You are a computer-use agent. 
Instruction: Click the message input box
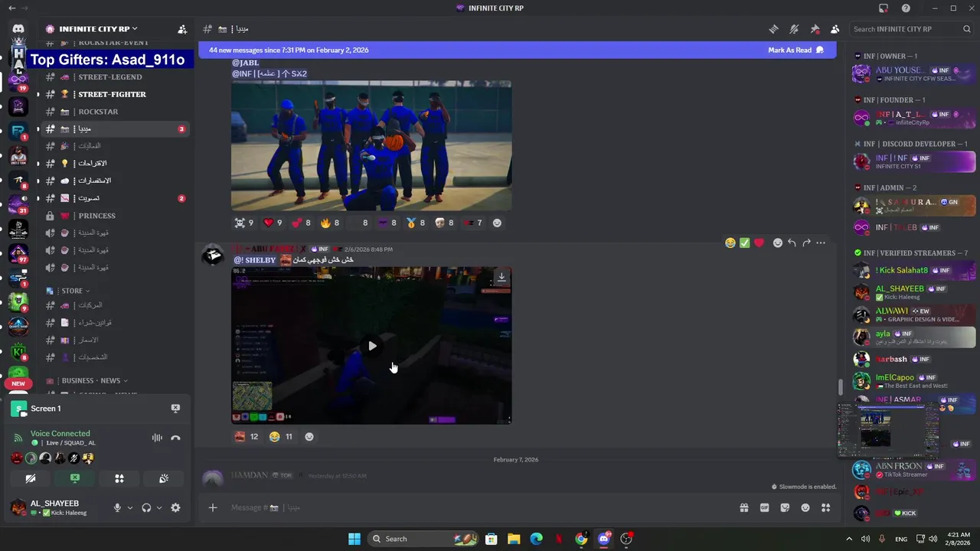[x=475, y=507]
